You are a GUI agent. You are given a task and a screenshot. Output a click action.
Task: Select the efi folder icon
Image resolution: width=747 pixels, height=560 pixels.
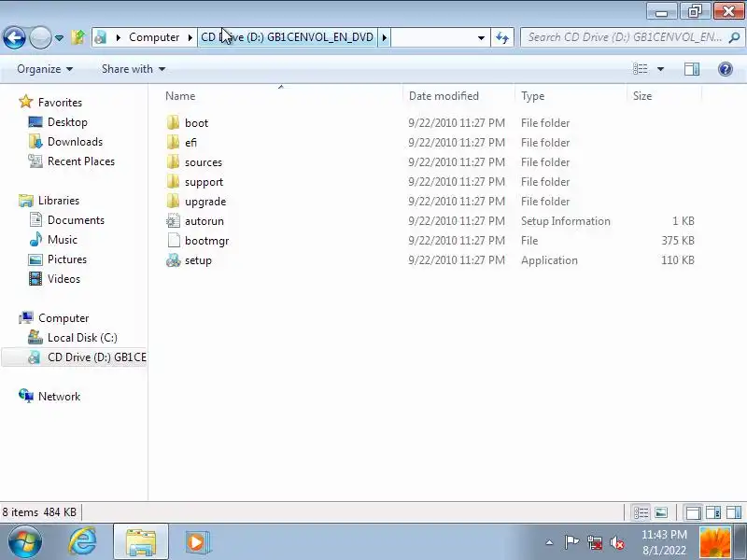tap(174, 143)
